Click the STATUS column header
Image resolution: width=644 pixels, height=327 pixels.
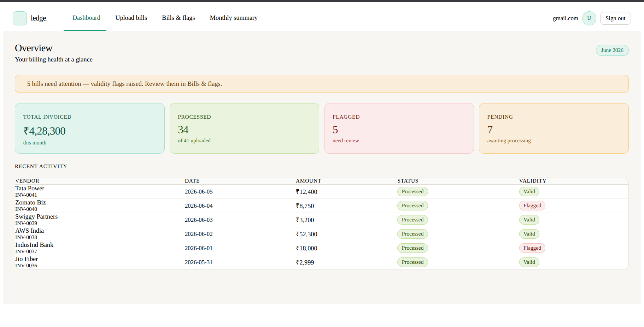pyautogui.click(x=408, y=181)
